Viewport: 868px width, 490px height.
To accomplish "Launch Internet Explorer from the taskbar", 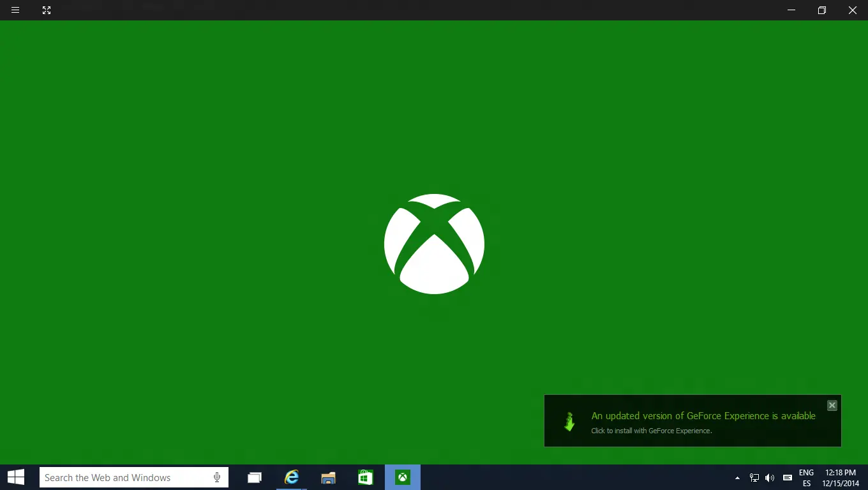I will tap(291, 477).
